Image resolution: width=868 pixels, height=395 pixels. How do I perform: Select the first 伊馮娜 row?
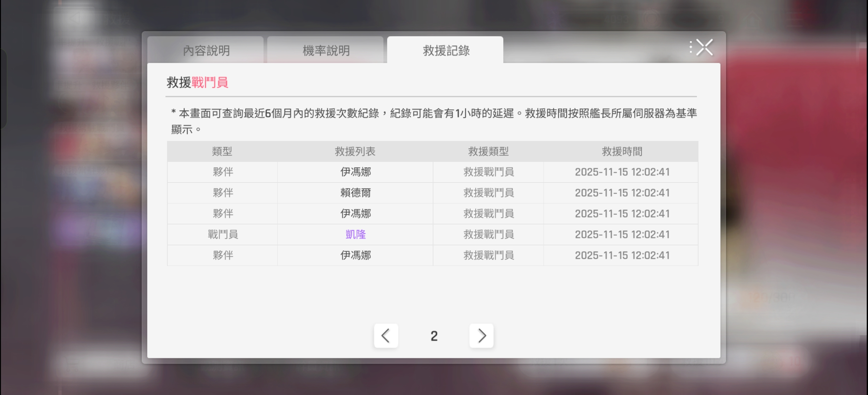click(355, 172)
